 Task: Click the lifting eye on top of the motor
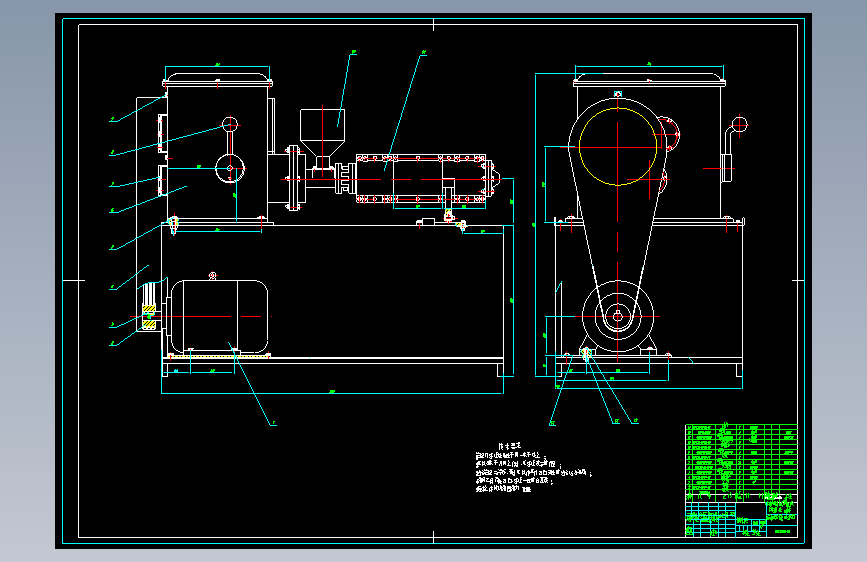point(213,275)
